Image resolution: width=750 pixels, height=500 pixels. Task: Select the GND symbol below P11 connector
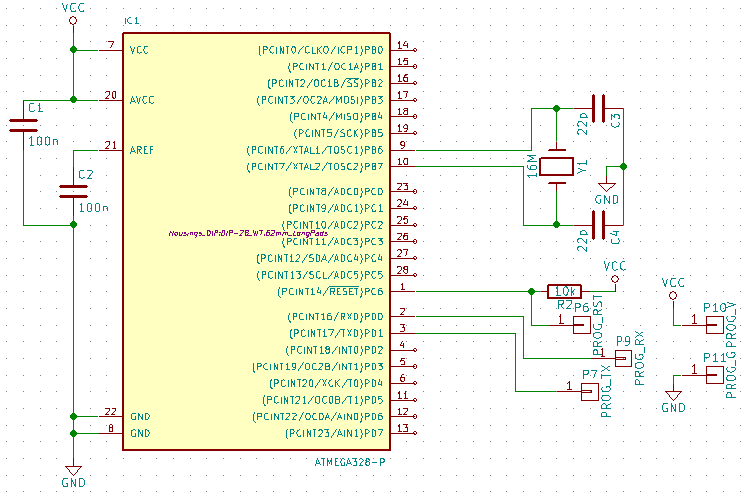(674, 398)
